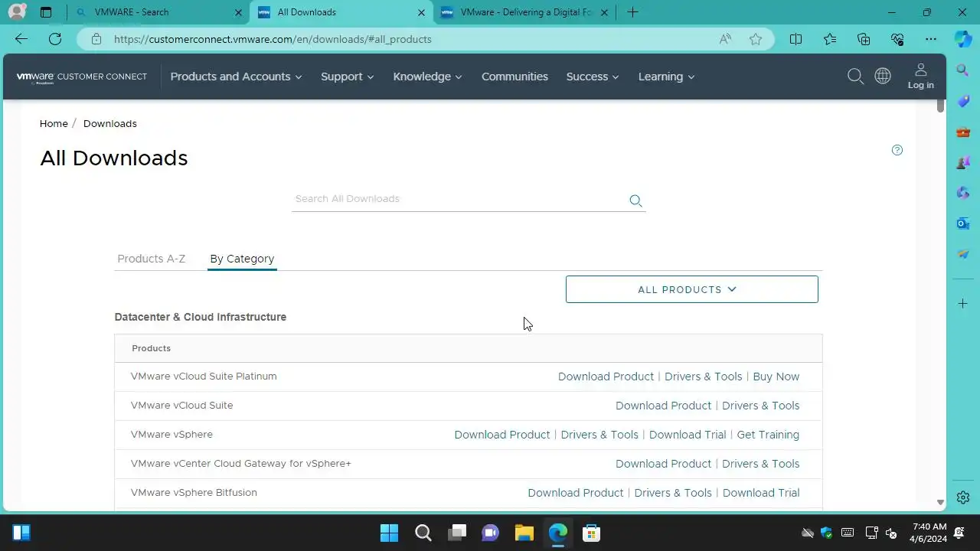980x551 pixels.
Task: Click the Search All Downloads magnifier icon
Action: click(x=635, y=201)
